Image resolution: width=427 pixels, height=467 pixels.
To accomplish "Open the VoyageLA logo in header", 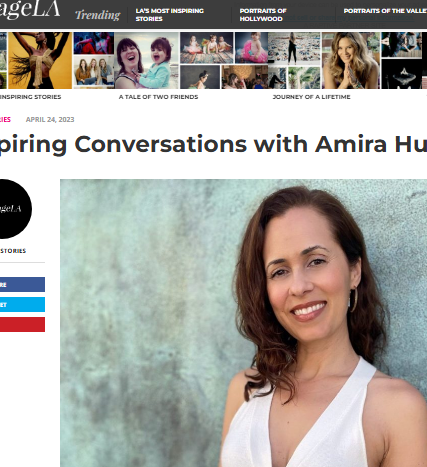I will pos(30,9).
